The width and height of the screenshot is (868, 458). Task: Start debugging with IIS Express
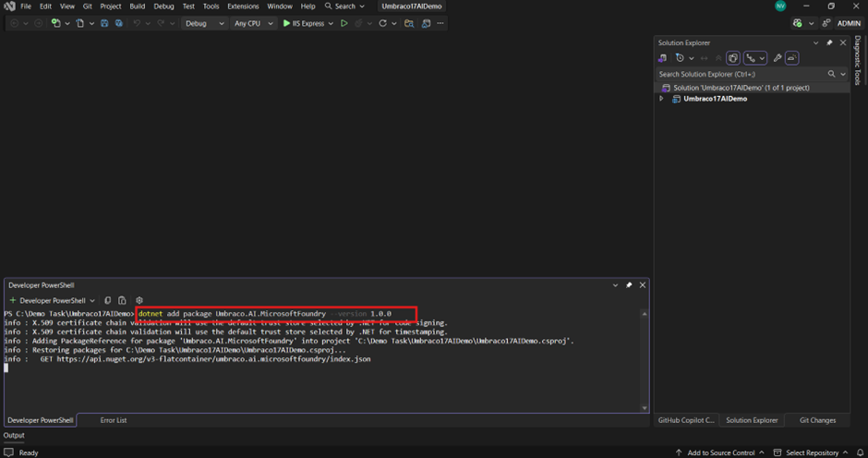[x=304, y=23]
